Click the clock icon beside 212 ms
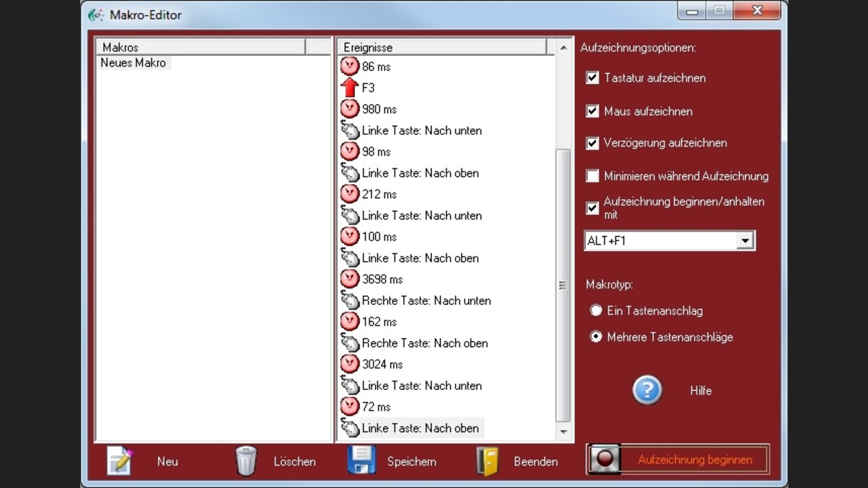This screenshot has width=868, height=488. (x=350, y=194)
